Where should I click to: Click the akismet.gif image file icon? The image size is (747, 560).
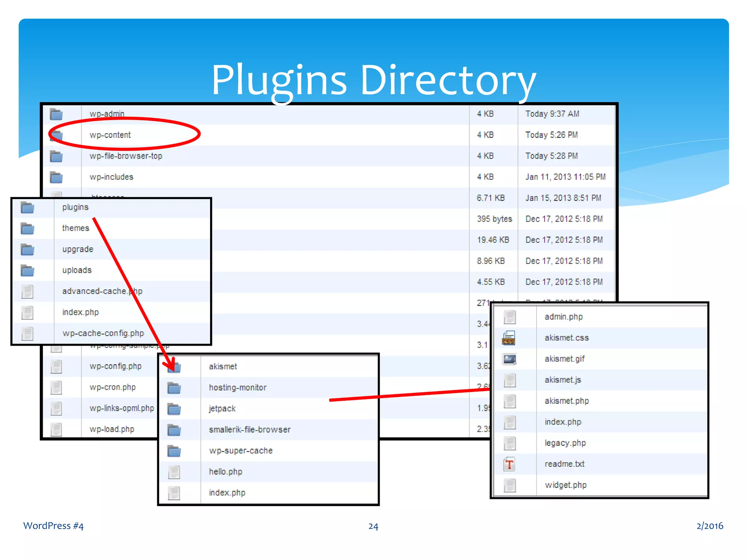pos(509,359)
